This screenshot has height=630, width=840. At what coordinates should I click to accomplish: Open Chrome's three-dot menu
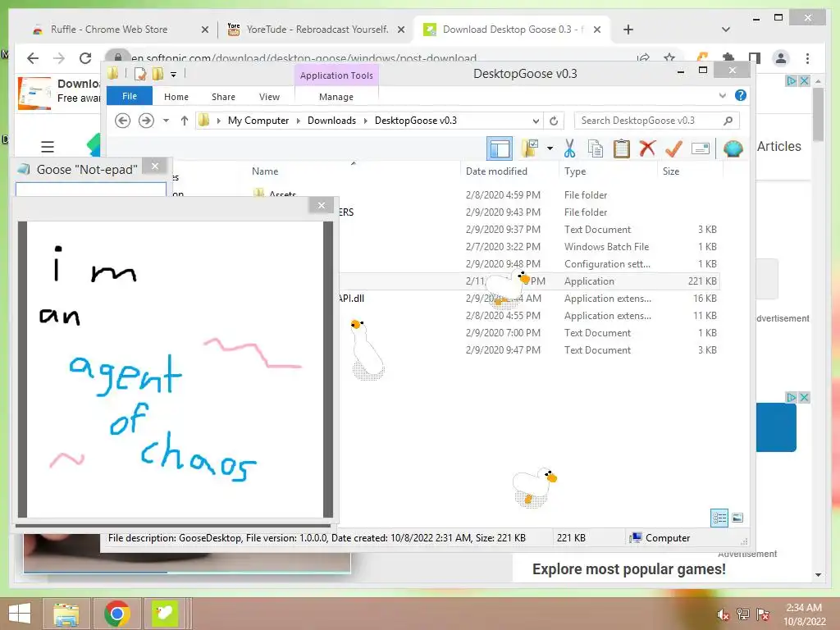[x=807, y=58]
